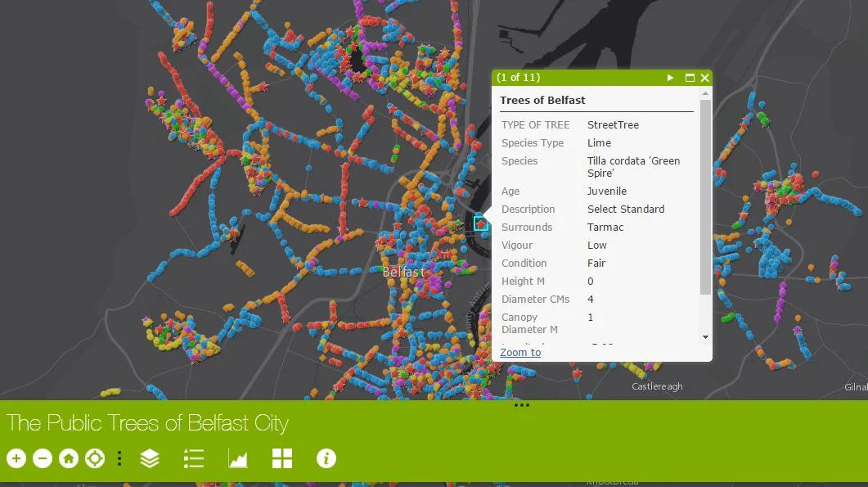Activate the My Location tool
Viewport: 868px width, 487px height.
click(x=95, y=458)
